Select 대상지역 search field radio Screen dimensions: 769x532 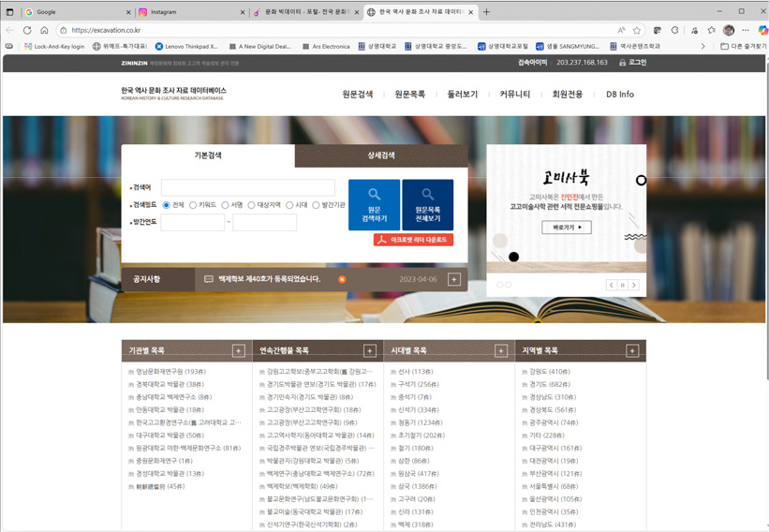pos(252,205)
